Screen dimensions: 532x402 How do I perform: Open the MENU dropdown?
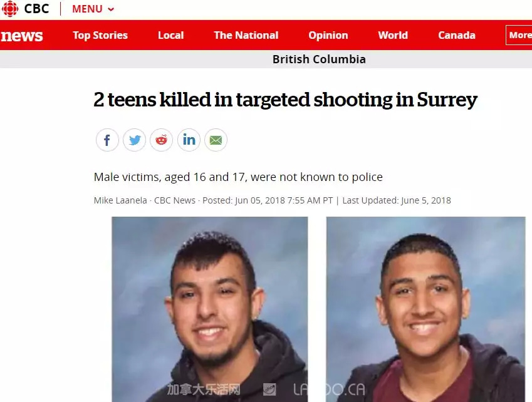point(93,9)
